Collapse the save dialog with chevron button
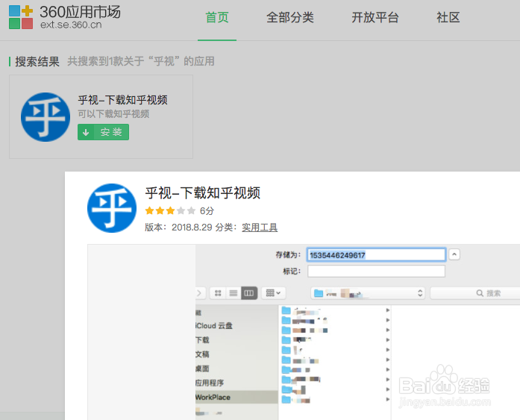Viewport: 520px width, 420px height. pos(454,254)
